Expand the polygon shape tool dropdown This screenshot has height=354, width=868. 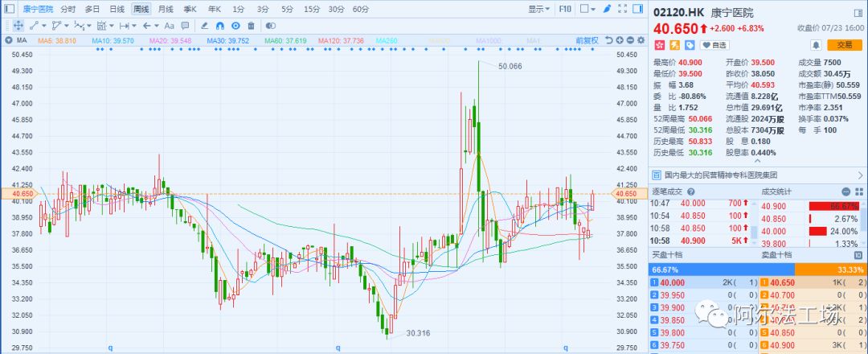pos(67,26)
